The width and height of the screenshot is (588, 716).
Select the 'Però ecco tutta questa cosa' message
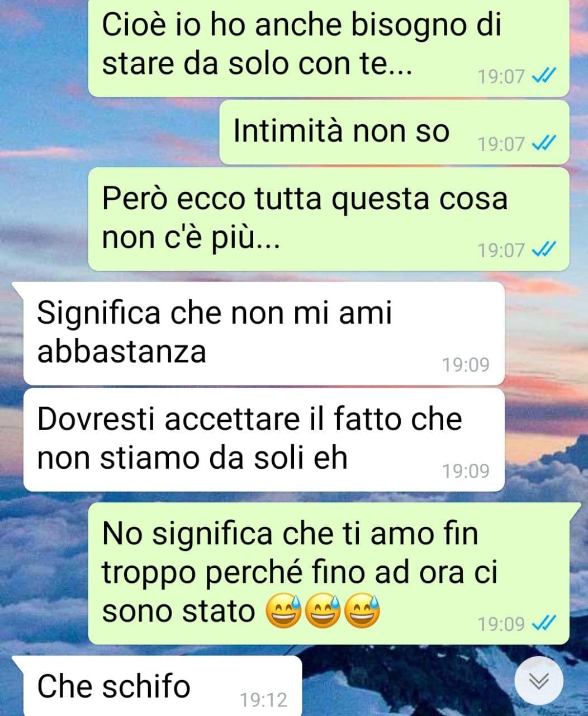[329, 219]
